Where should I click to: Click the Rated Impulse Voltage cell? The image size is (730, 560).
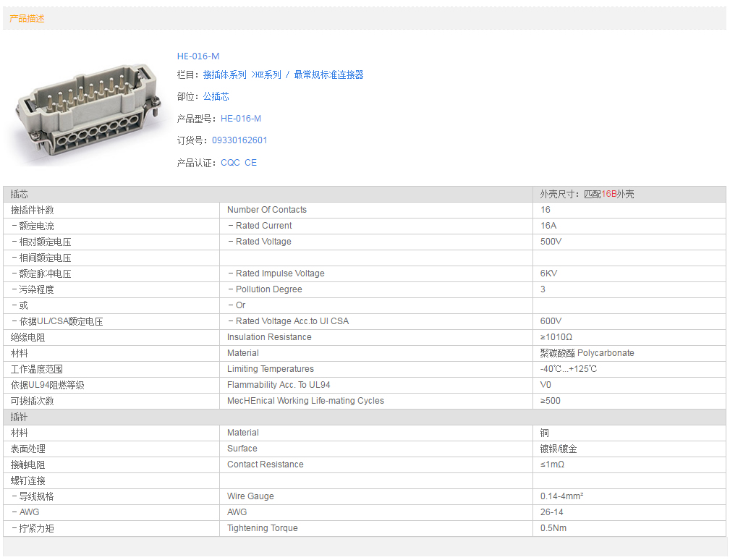(276, 273)
